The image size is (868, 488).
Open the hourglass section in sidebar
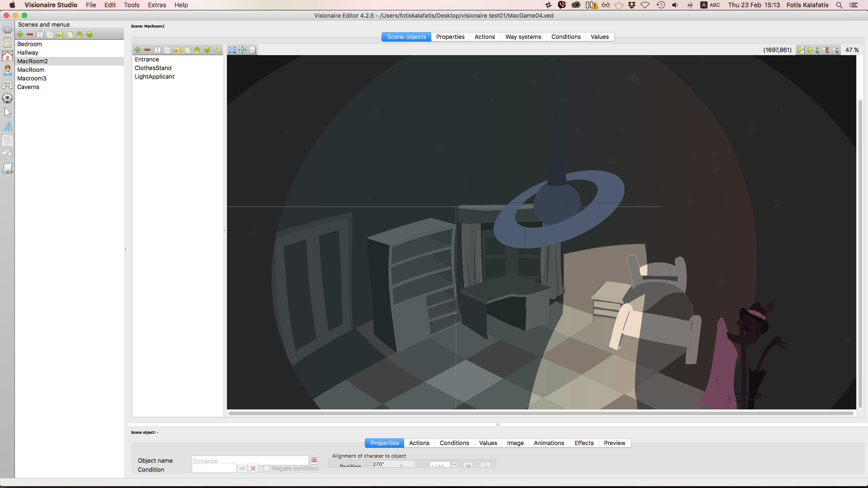point(7,42)
